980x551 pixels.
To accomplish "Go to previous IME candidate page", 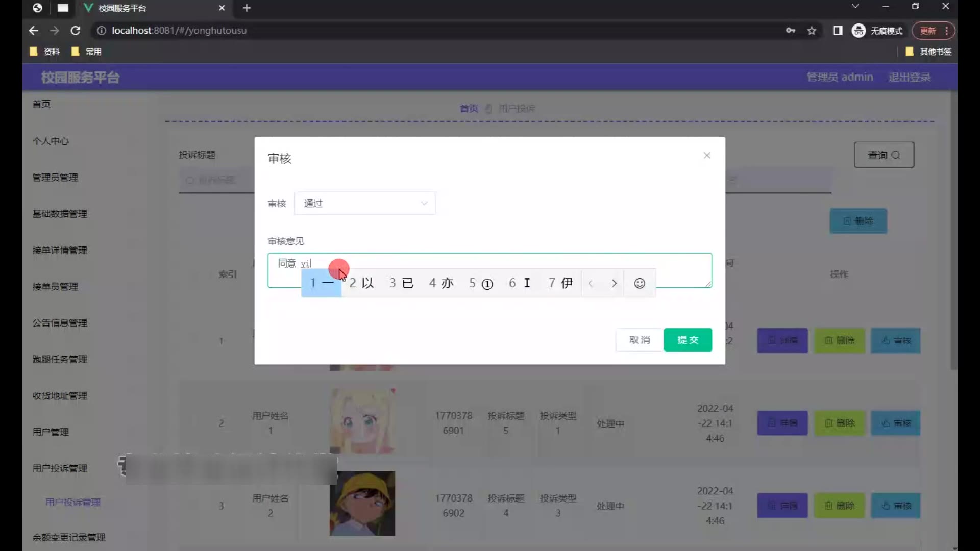I will click(x=591, y=283).
